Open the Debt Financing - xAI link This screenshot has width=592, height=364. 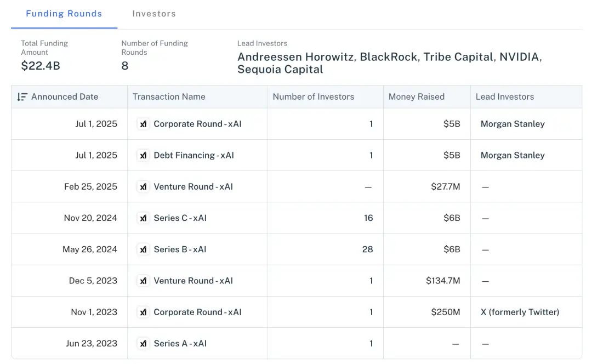tap(193, 156)
